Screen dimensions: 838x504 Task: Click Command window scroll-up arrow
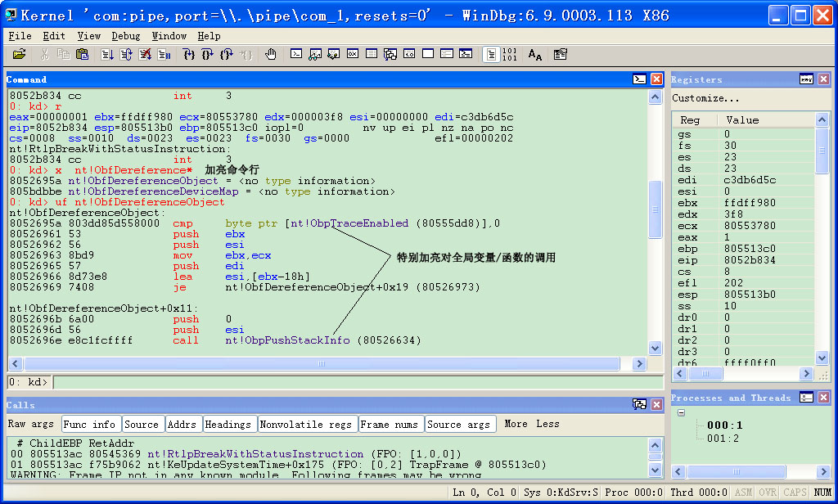[x=656, y=97]
